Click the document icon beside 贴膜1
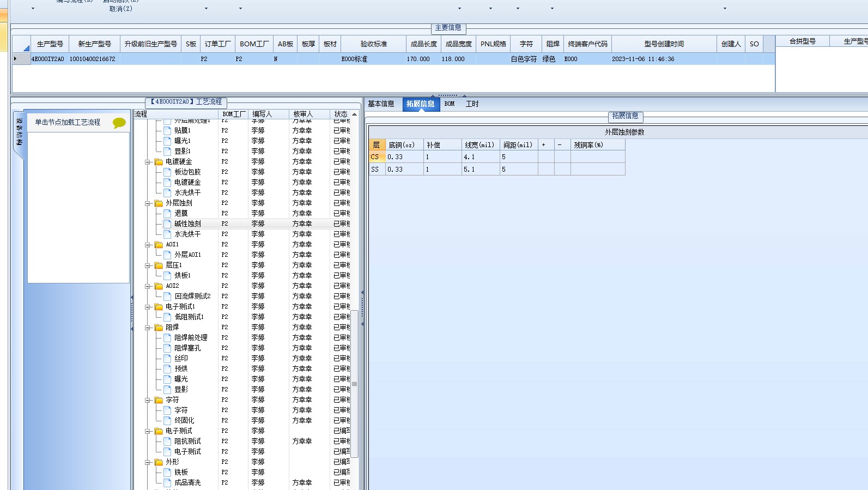The height and width of the screenshot is (490, 868). point(168,131)
